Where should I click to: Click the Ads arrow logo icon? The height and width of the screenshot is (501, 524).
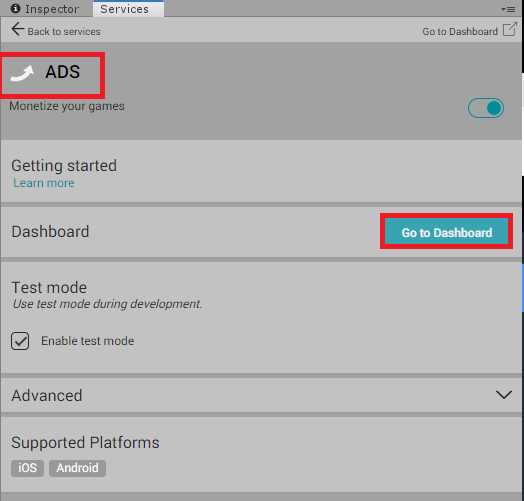[x=22, y=73]
